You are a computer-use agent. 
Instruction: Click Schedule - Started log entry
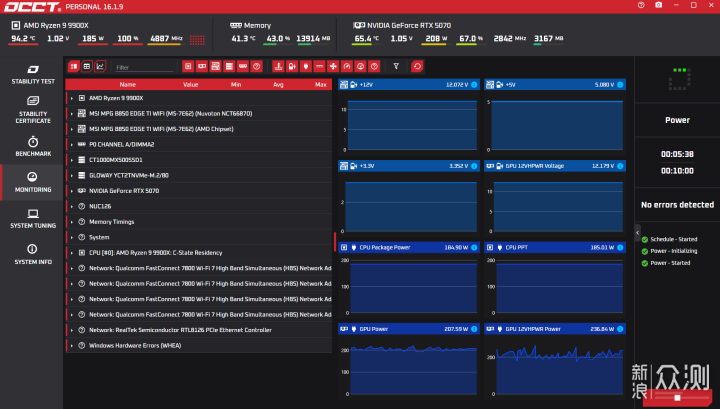coord(674,239)
